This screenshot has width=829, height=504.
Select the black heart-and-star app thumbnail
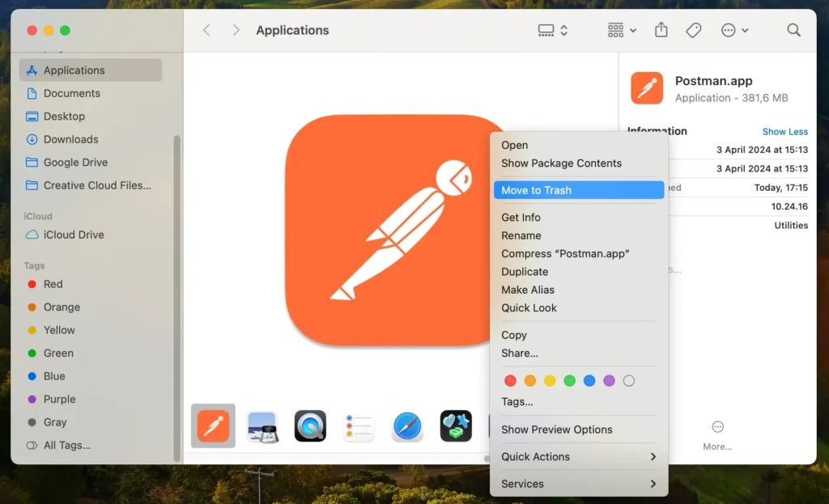tap(456, 426)
